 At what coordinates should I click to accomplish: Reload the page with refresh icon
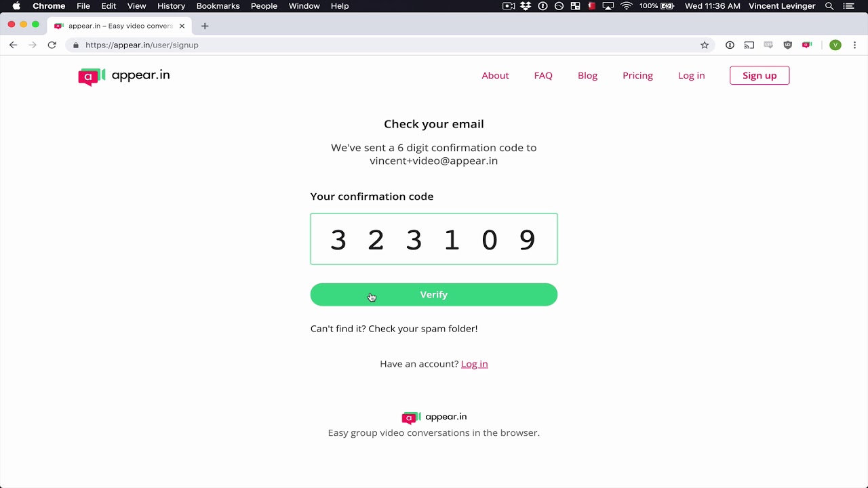(52, 45)
